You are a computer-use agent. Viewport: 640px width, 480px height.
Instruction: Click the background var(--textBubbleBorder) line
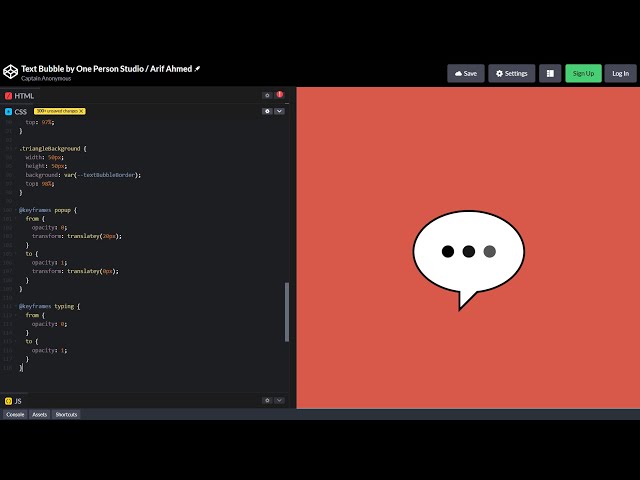click(83, 175)
